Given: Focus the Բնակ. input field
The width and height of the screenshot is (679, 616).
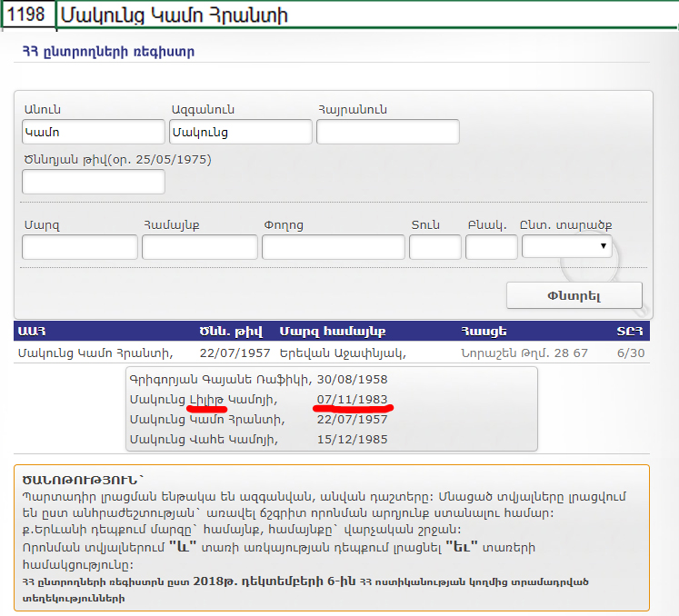Looking at the screenshot, I should [491, 247].
